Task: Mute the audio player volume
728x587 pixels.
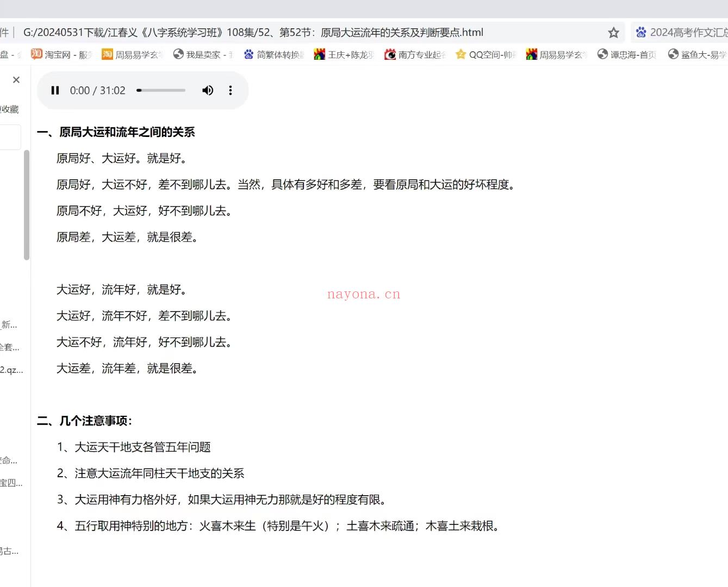Action: pos(208,90)
